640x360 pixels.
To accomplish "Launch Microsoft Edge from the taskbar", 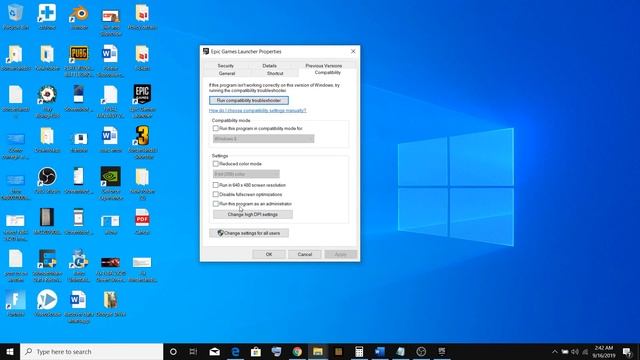I will point(236,351).
